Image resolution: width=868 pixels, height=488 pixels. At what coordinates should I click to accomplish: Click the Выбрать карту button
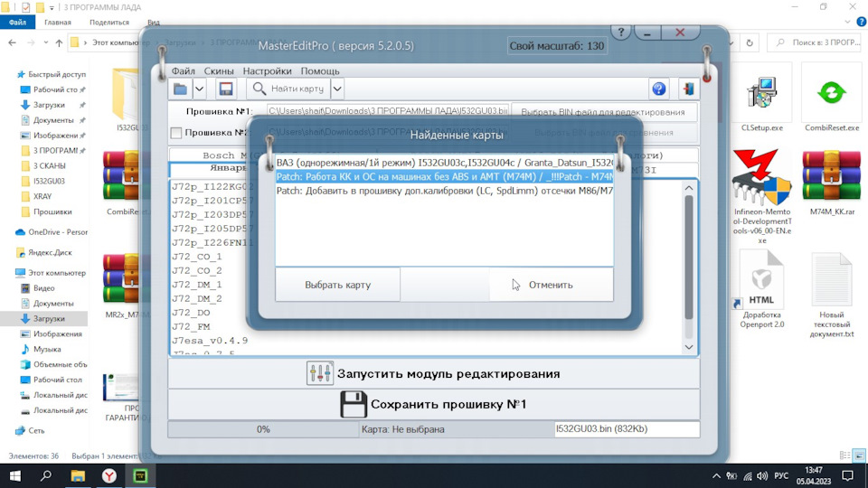337,285
